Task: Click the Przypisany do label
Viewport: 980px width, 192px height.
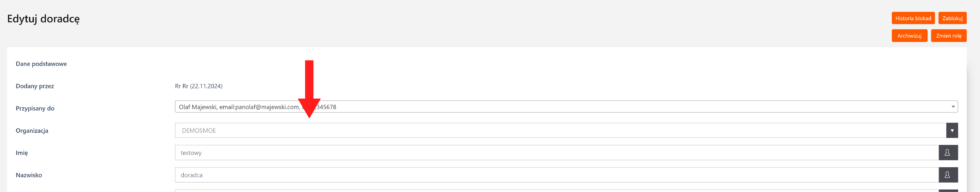Action: click(35, 108)
